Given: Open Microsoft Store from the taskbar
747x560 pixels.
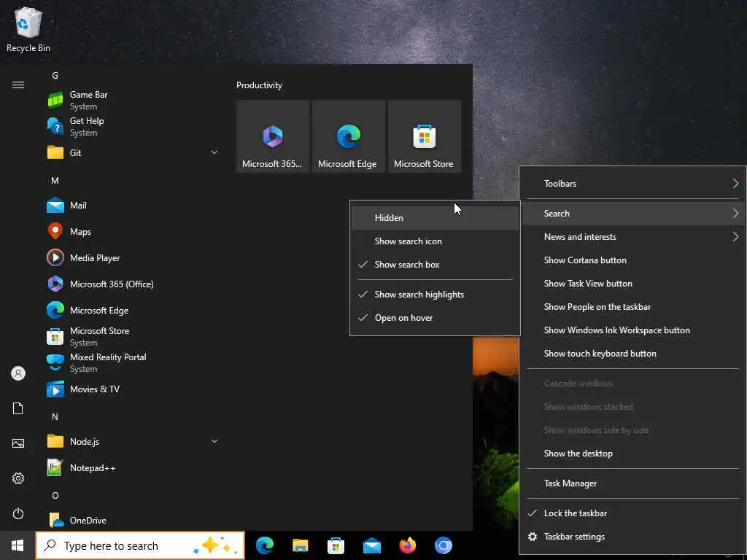Looking at the screenshot, I should [x=336, y=545].
